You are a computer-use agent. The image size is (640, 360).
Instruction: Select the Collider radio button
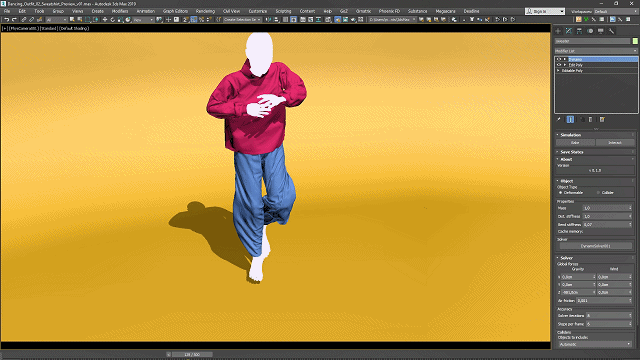pyautogui.click(x=598, y=193)
